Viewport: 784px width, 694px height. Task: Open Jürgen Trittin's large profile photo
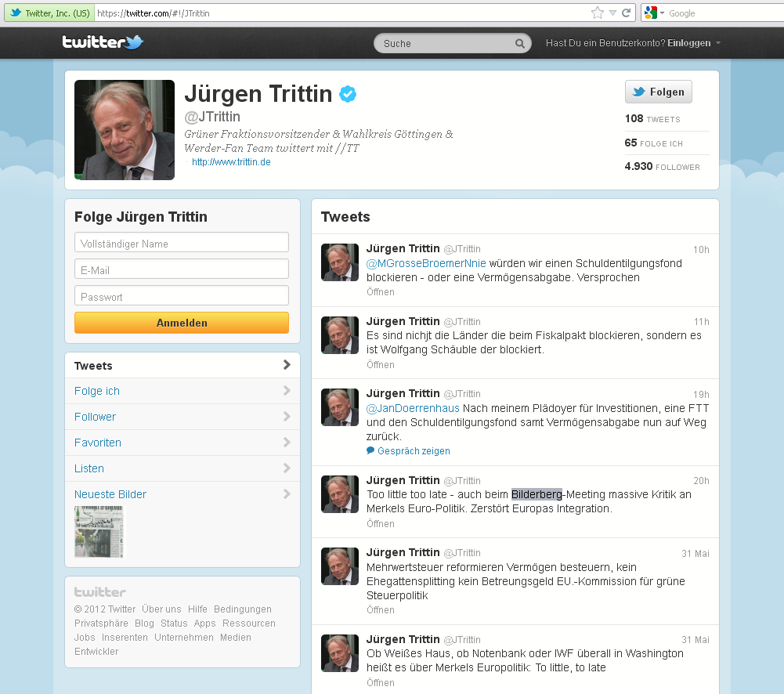[125, 130]
